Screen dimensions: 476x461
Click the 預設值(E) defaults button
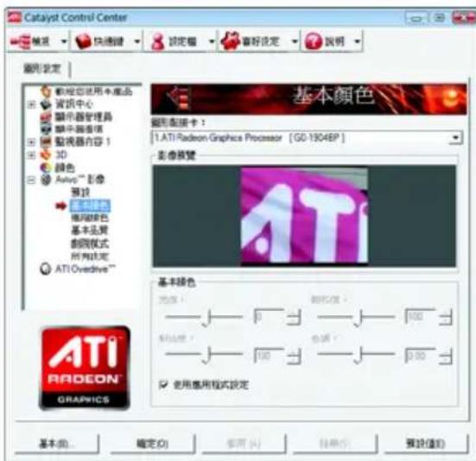[x=426, y=444]
